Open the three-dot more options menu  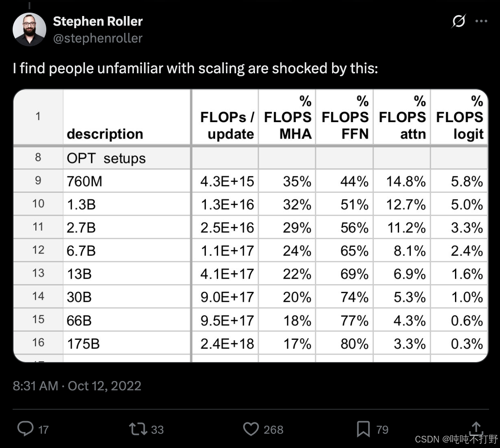click(x=481, y=21)
